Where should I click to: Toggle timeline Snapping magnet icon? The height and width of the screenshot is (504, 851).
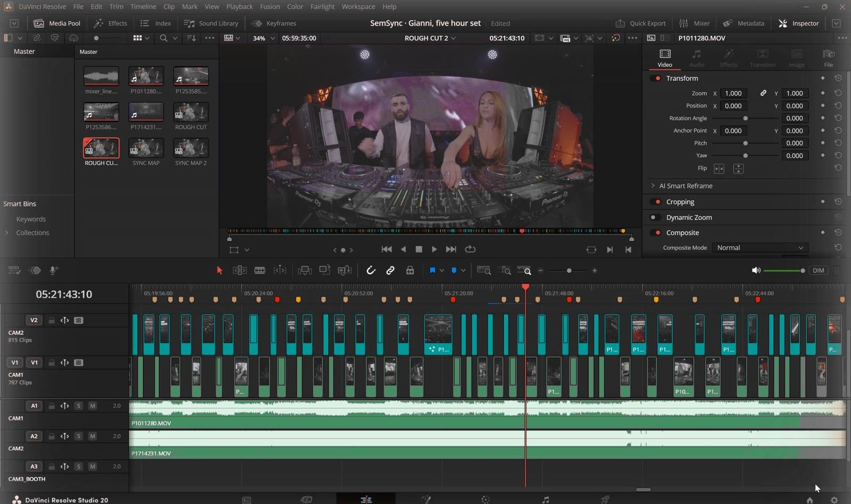[x=371, y=271]
